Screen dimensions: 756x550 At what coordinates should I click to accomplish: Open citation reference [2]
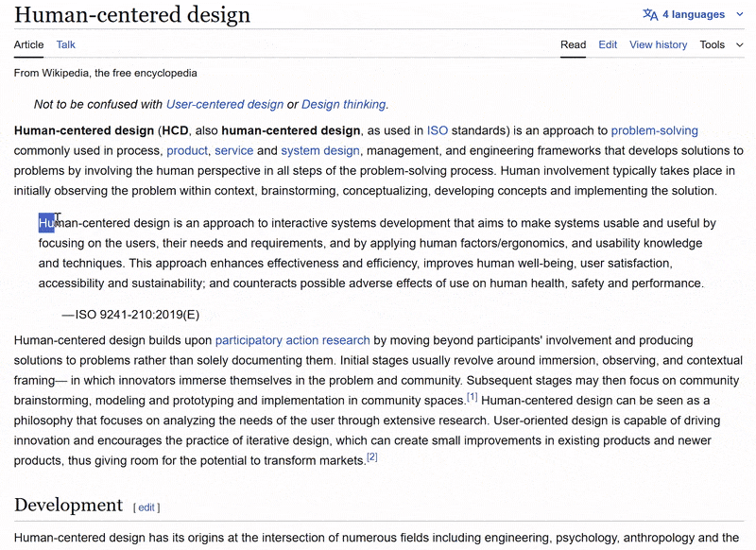(370, 459)
